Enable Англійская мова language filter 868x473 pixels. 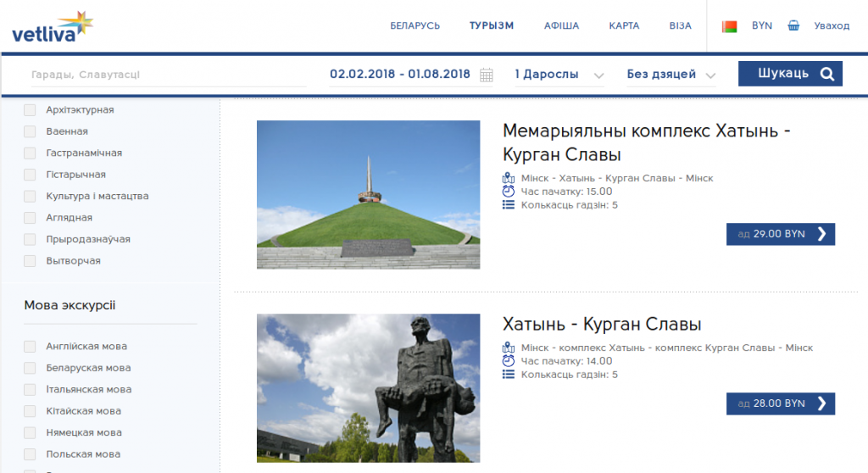coord(30,347)
